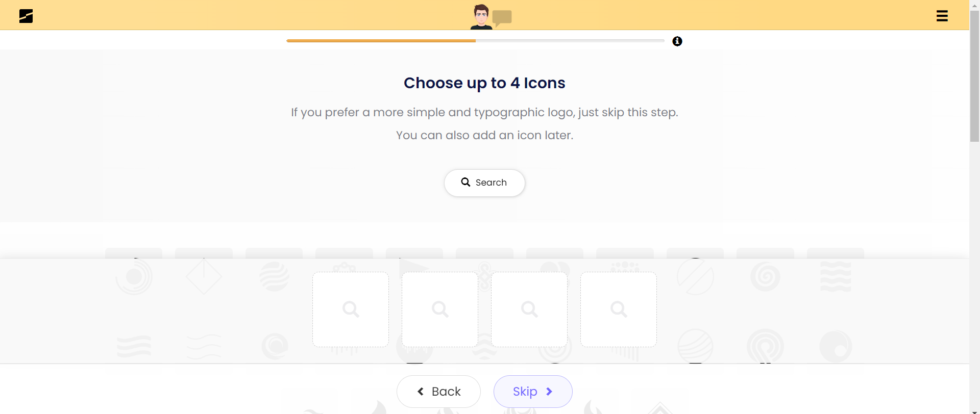Pick the striped sphere icon at left
The width and height of the screenshot is (980, 414).
tap(274, 277)
